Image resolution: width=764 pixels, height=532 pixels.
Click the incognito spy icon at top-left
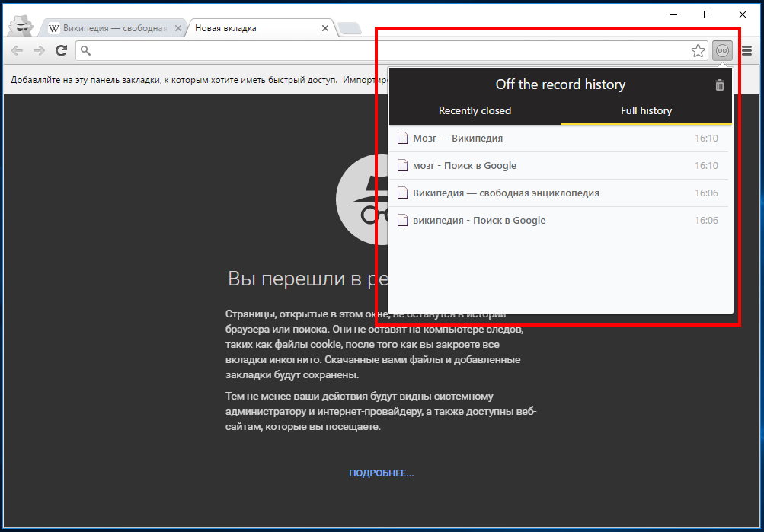(21, 25)
